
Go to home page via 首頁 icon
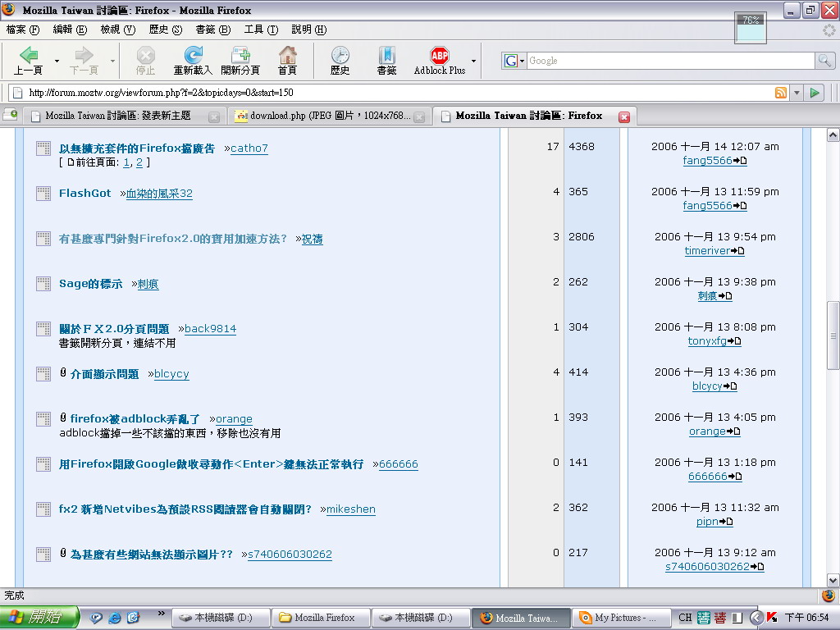pyautogui.click(x=287, y=57)
